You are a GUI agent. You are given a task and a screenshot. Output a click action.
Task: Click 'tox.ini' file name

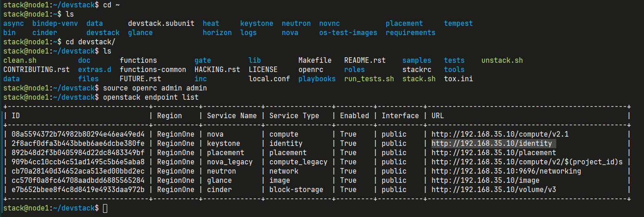(x=458, y=78)
